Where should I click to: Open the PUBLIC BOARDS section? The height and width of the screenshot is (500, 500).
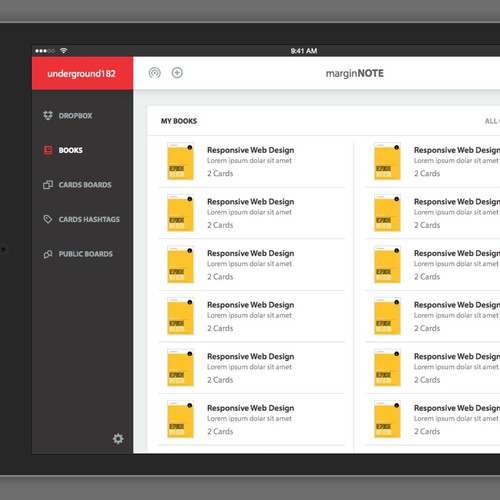click(x=86, y=254)
